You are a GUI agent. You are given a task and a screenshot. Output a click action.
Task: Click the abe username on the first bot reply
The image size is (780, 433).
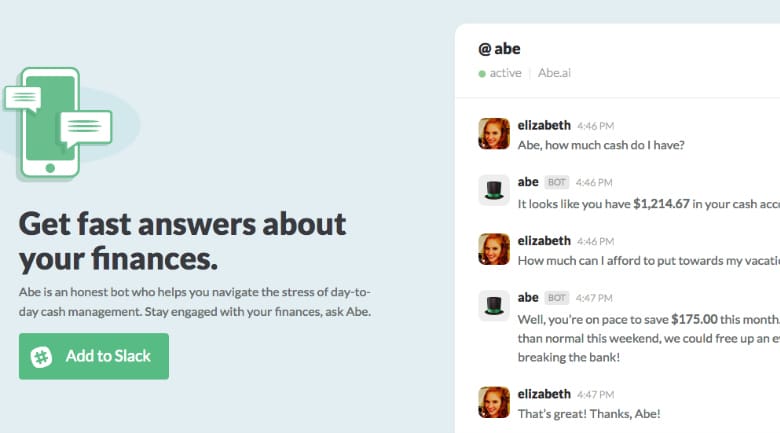(x=528, y=182)
